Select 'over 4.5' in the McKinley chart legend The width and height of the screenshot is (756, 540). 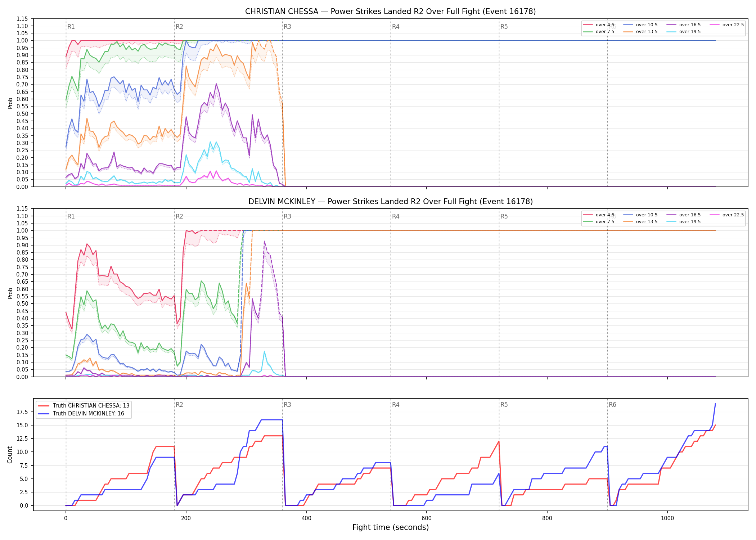[x=599, y=215]
